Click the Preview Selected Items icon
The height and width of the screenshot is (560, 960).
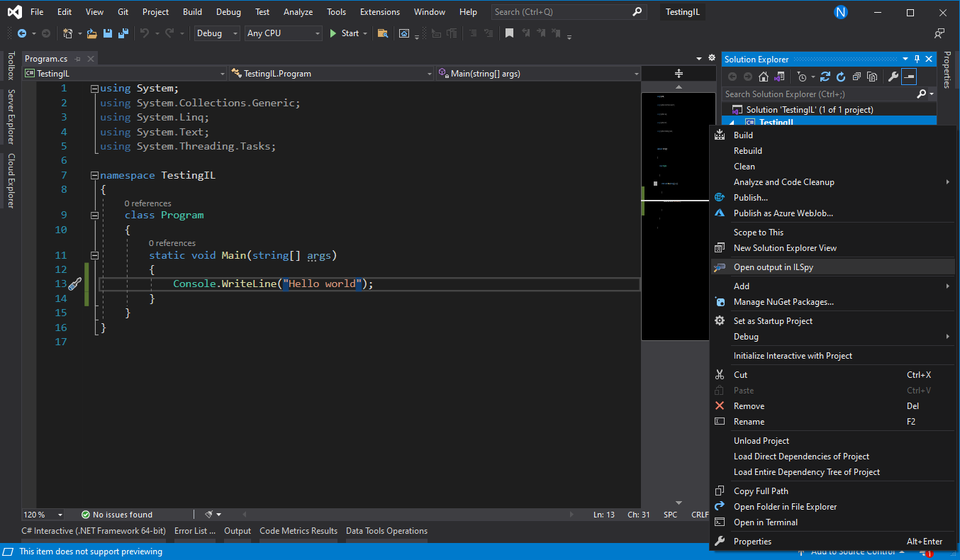click(909, 77)
